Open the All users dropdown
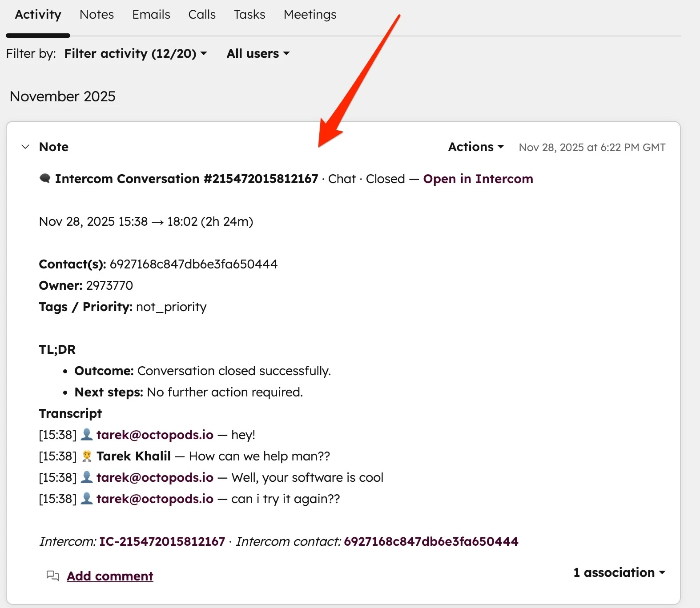The height and width of the screenshot is (608, 700). pyautogui.click(x=258, y=53)
